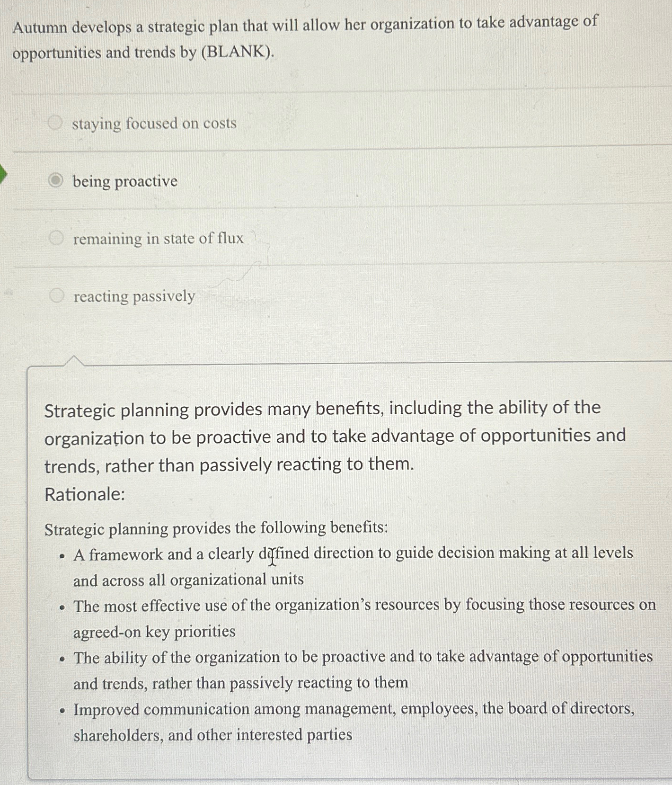Click the rationale explanation paragraph

click(x=331, y=436)
